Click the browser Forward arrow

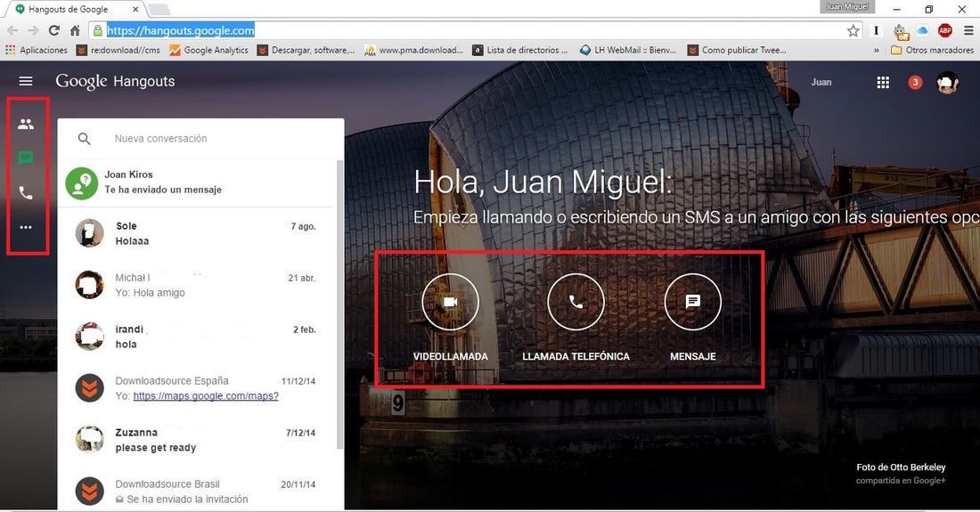33,30
